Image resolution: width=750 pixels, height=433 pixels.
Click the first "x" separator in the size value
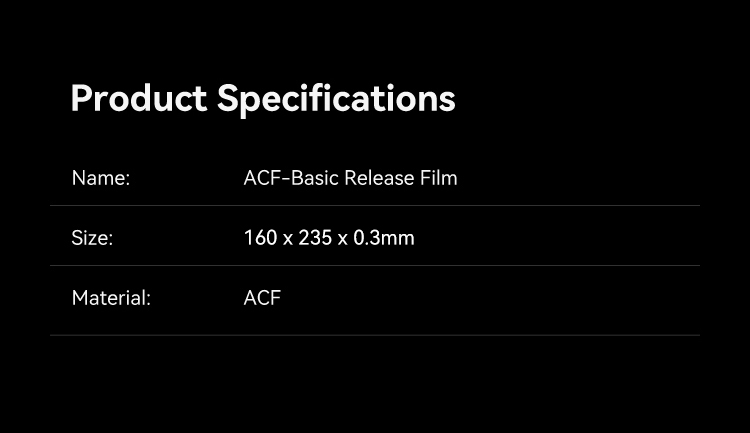(x=287, y=239)
